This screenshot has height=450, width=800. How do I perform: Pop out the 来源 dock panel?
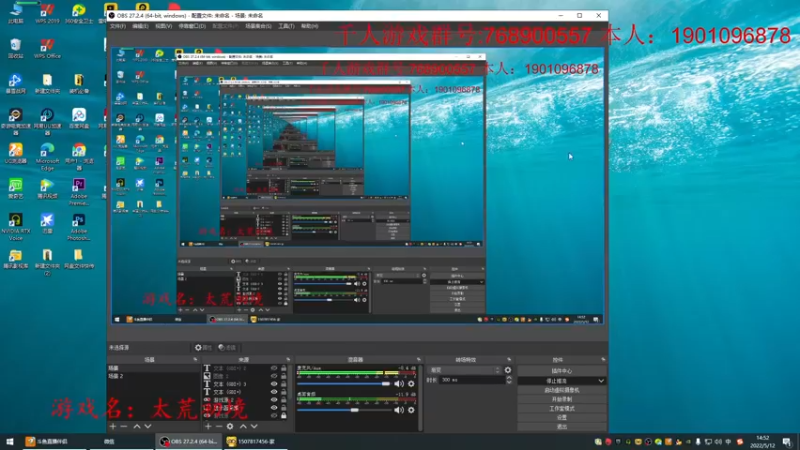[x=288, y=360]
